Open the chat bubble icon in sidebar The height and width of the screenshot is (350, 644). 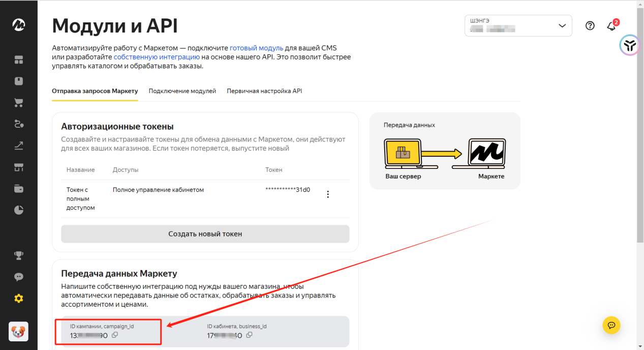coord(19,277)
